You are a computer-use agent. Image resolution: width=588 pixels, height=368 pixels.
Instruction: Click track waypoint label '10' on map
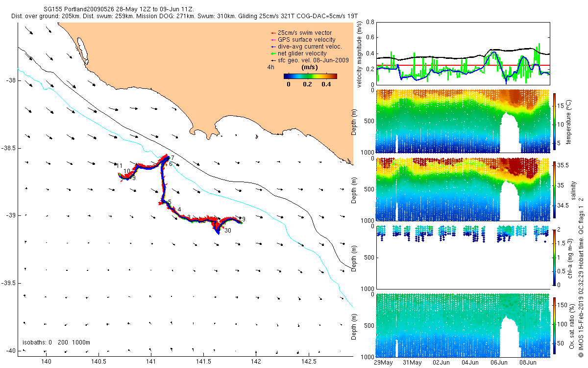[x=127, y=171]
